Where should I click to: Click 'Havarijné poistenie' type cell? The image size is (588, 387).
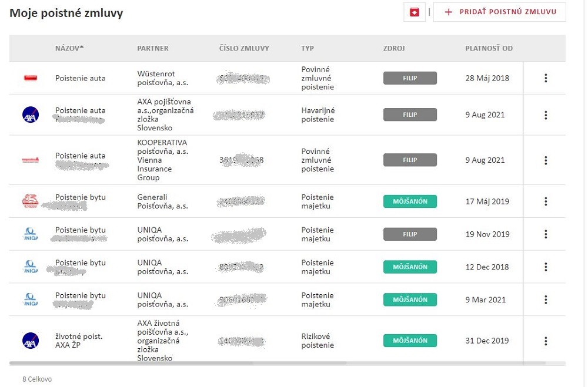tap(318, 115)
